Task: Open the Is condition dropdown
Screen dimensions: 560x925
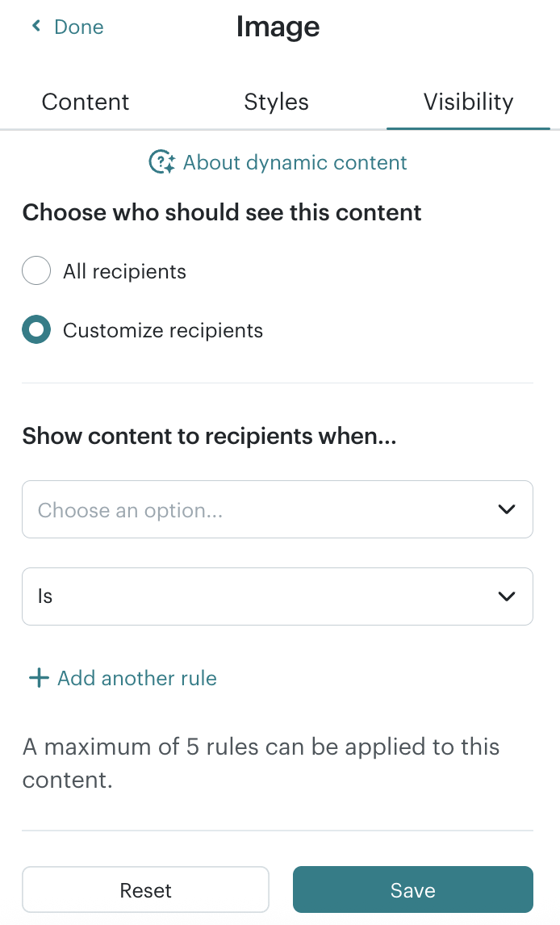Action: pyautogui.click(x=278, y=596)
